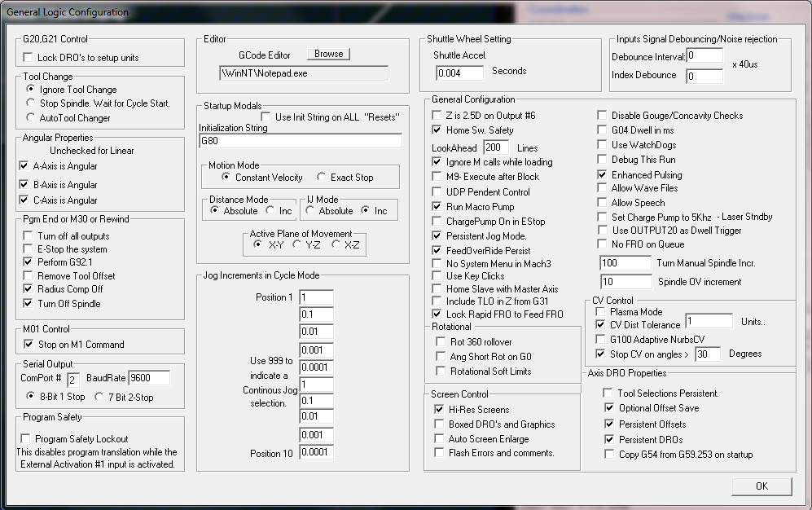Select X-Z active plane of movement
Viewport: 812px width, 510px height.
[x=336, y=244]
